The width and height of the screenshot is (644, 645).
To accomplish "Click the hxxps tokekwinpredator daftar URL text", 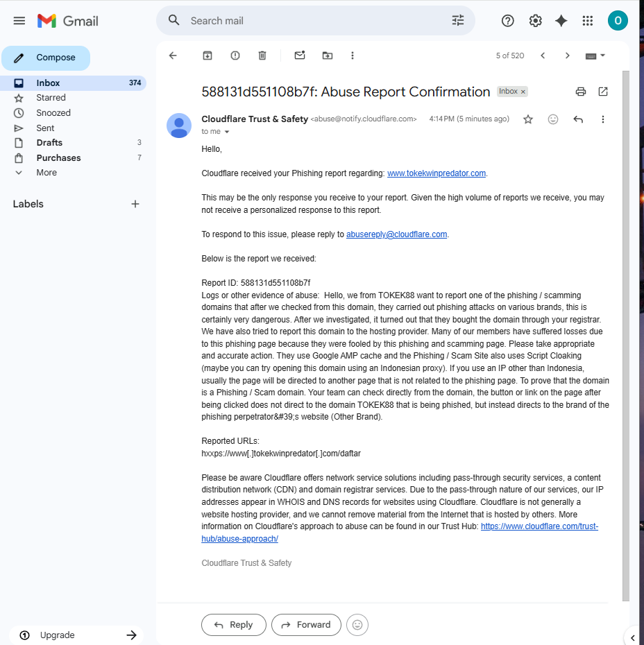I will pyautogui.click(x=281, y=454).
